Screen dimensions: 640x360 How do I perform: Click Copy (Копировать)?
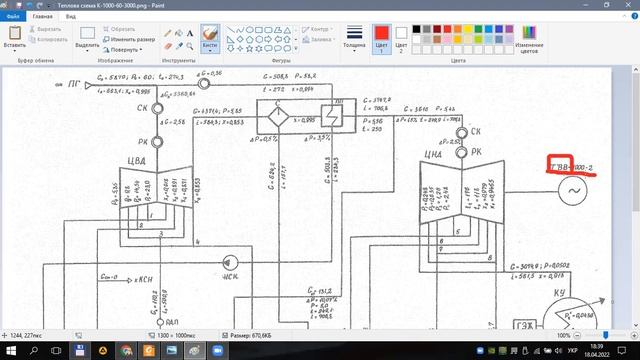[49, 40]
